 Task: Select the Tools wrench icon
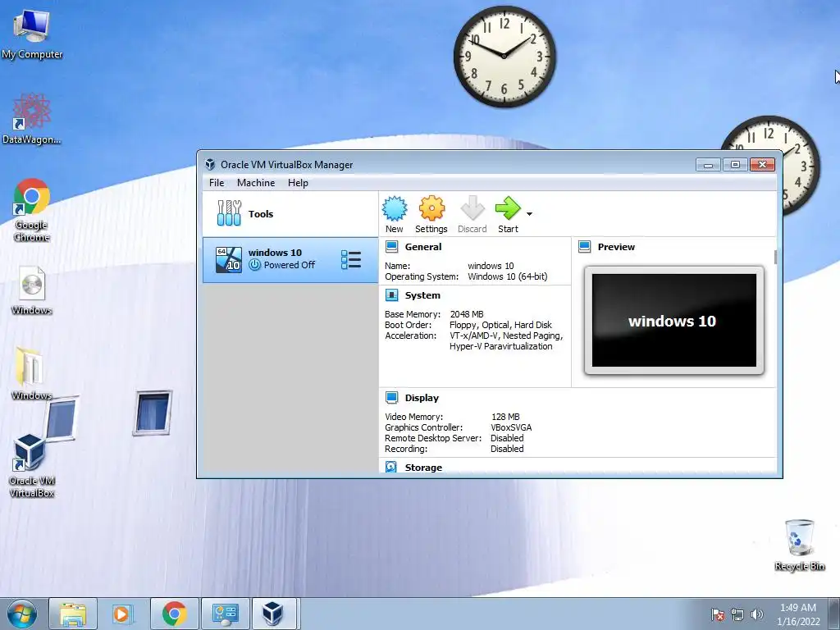pyautogui.click(x=230, y=213)
